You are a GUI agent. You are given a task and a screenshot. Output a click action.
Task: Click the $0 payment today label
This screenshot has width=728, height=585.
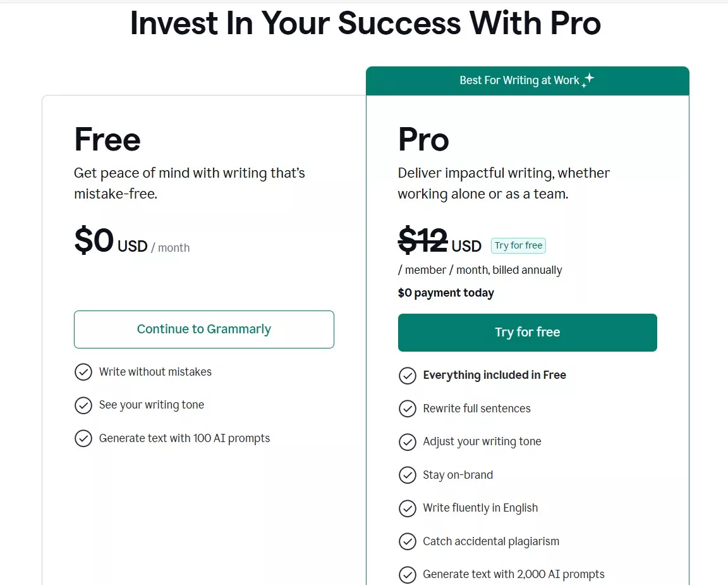(x=446, y=292)
